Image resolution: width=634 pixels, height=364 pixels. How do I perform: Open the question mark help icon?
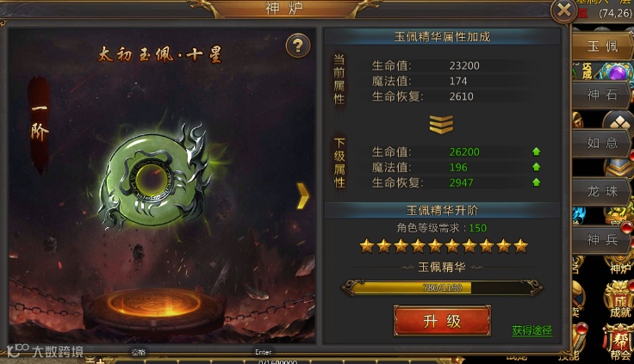[298, 46]
